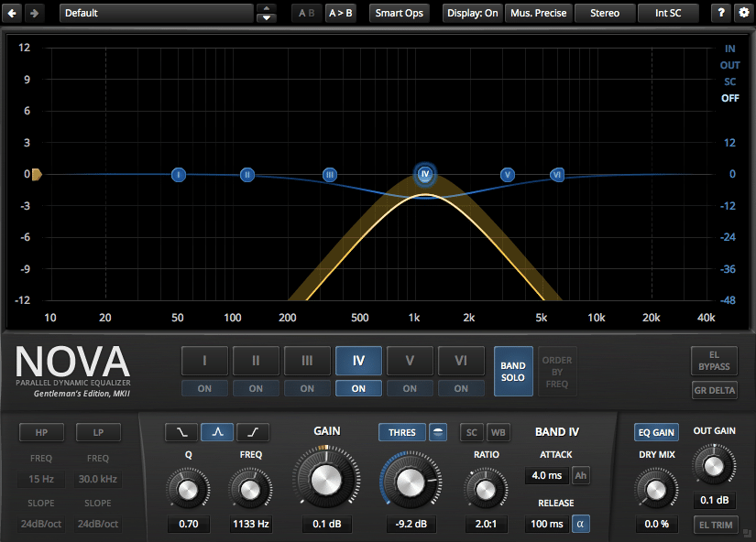Open the Stereo channel mode selector
The width and height of the screenshot is (756, 542).
coord(605,13)
